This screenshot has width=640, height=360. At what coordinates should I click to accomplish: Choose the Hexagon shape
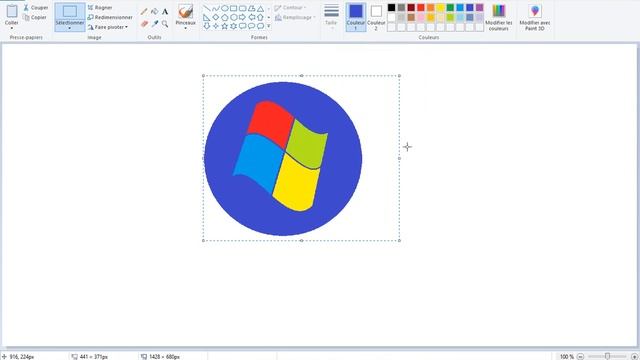pos(233,17)
